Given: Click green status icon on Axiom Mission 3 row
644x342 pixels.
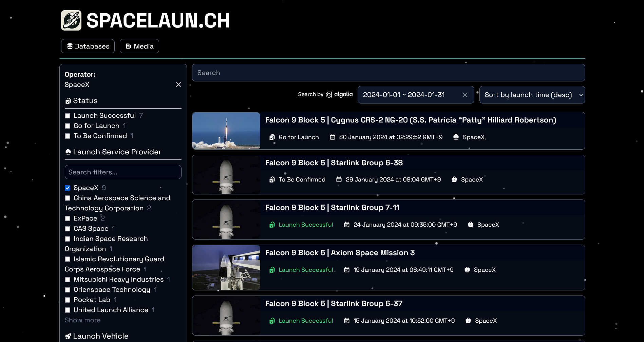Looking at the screenshot, I should 272,270.
